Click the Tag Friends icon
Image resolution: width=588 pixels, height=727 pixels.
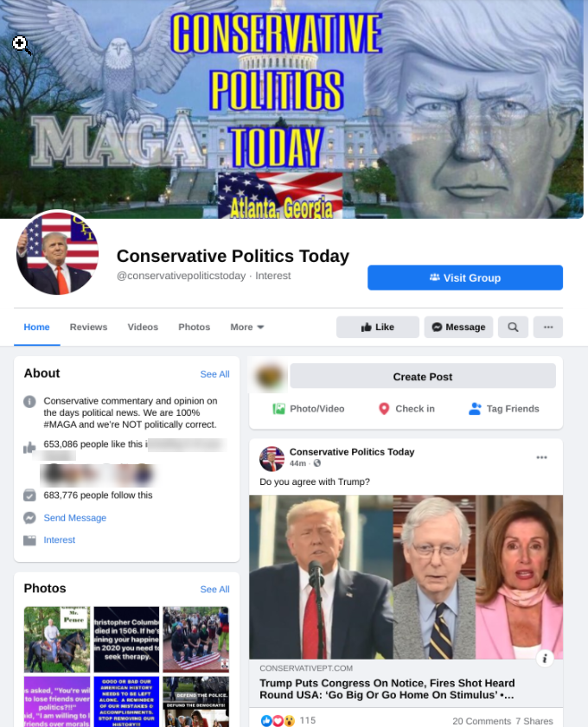click(475, 409)
